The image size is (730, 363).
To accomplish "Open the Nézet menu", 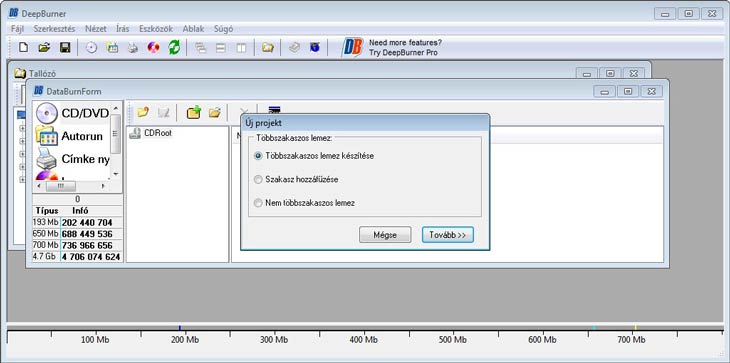I will 95,29.
